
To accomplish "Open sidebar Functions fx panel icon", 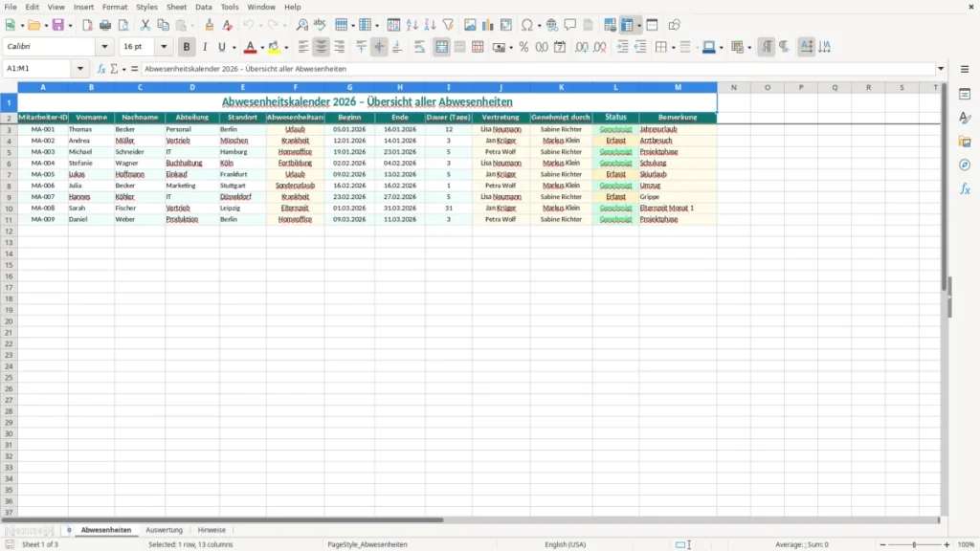I will [965, 188].
